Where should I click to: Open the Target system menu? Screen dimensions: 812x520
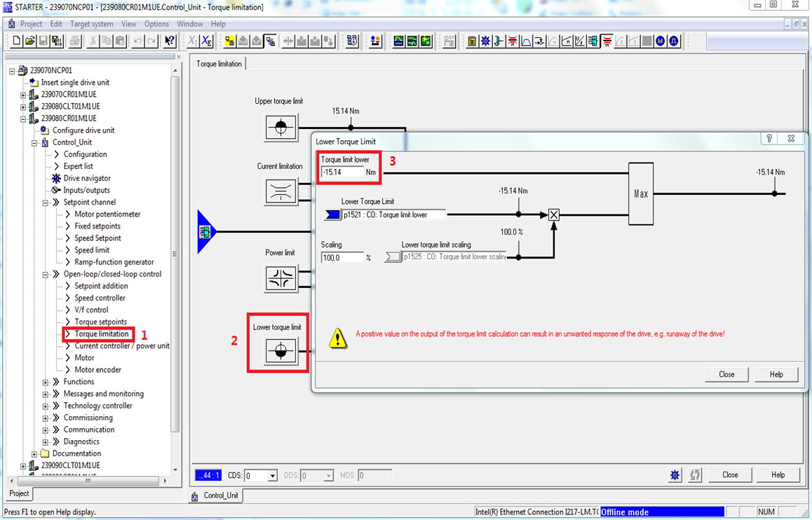91,24
